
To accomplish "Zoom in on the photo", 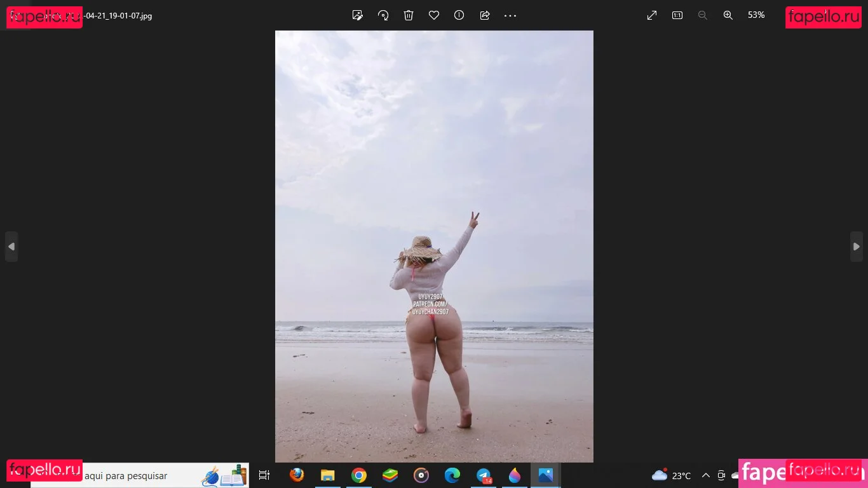I will tap(728, 15).
